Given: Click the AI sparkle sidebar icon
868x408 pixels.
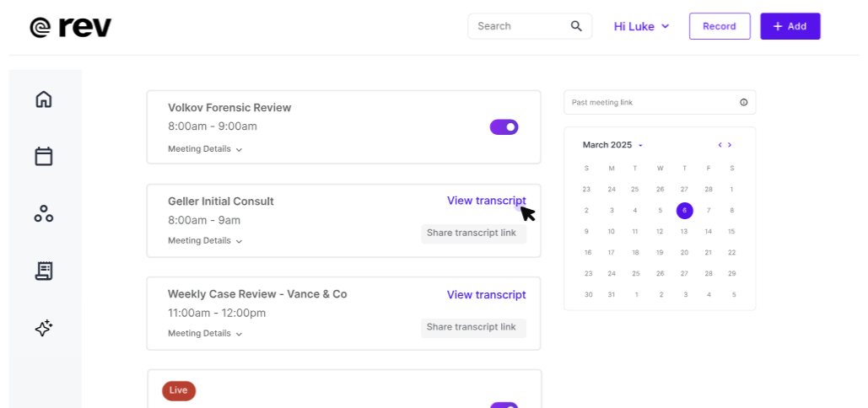Looking at the screenshot, I should 44,328.
